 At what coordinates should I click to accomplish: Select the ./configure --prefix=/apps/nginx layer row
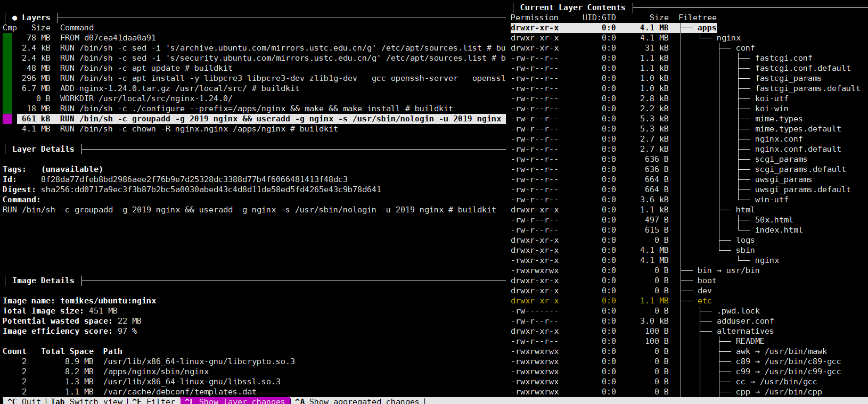tap(261, 109)
